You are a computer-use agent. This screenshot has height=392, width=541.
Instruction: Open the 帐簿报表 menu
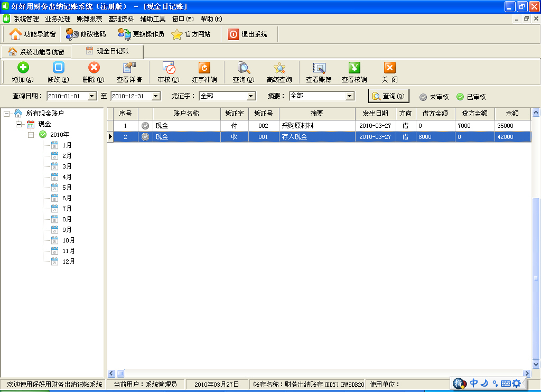(x=89, y=18)
